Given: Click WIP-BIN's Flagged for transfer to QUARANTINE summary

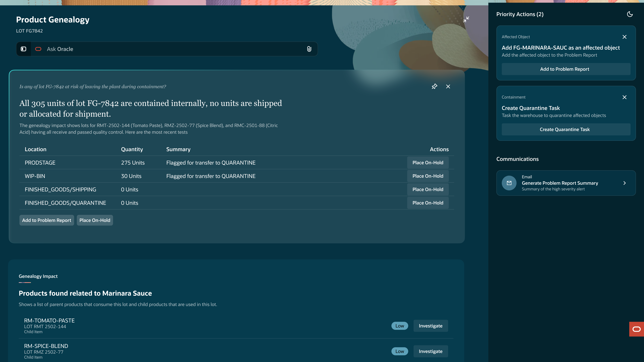Looking at the screenshot, I should tap(211, 176).
